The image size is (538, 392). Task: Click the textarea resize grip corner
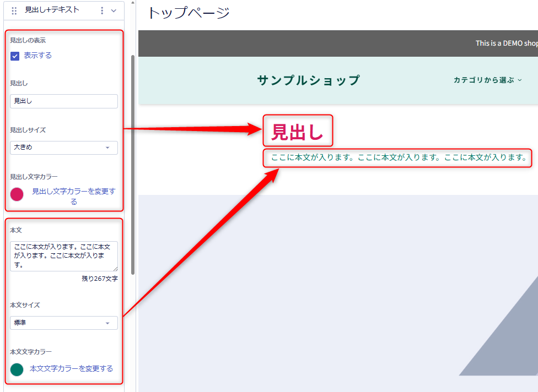115,269
